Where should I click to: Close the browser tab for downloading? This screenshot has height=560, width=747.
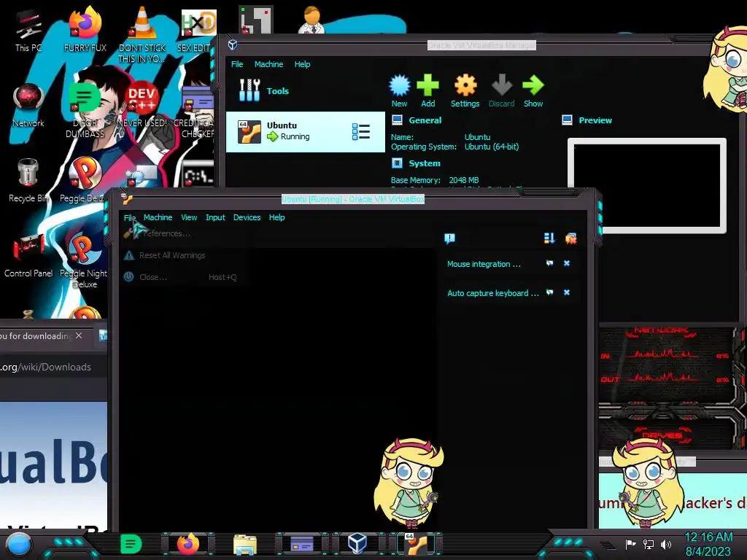pos(79,335)
